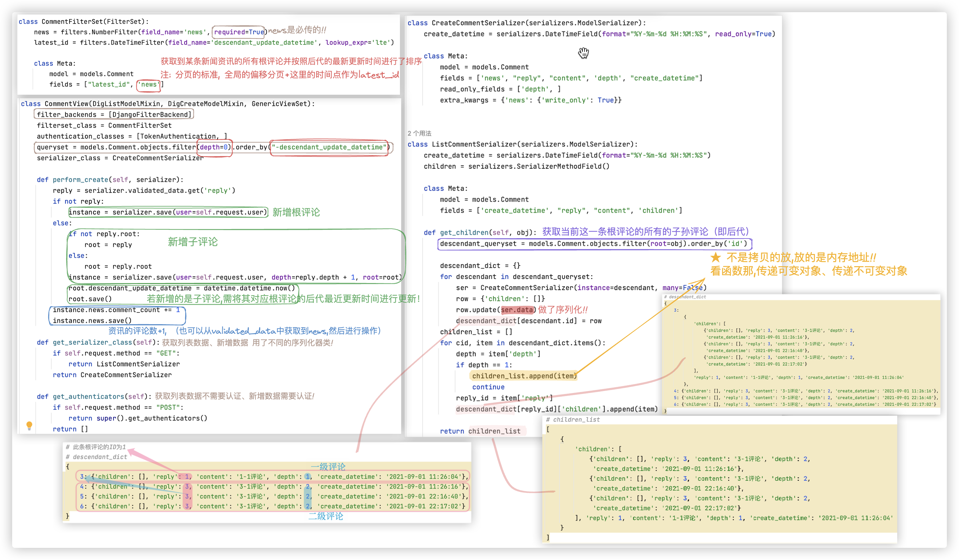The height and width of the screenshot is (560, 959).
Task: Click the '二级评论' blue label
Action: (325, 516)
